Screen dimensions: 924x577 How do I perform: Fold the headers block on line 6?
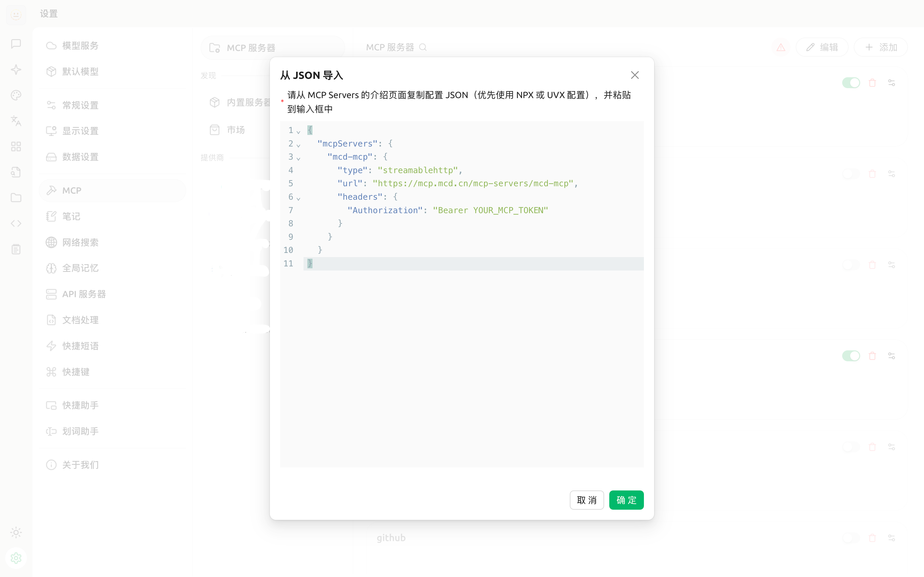pyautogui.click(x=299, y=198)
